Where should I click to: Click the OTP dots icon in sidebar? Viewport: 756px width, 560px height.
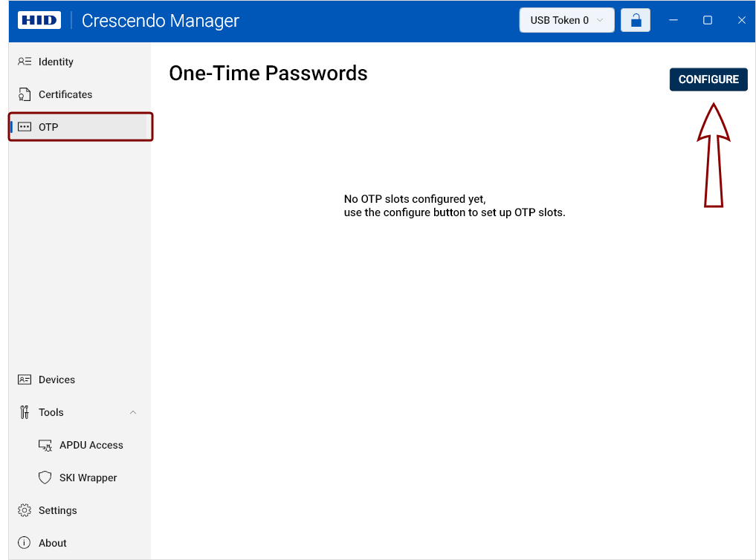coord(24,127)
